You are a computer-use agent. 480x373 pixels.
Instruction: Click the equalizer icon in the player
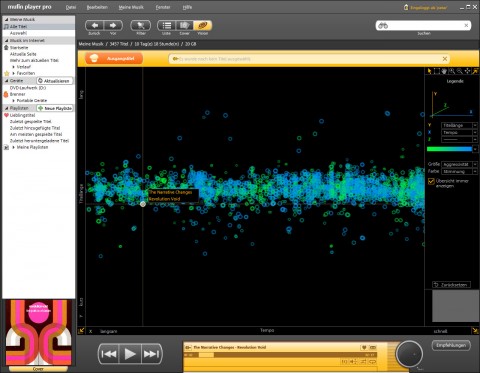tap(345, 362)
